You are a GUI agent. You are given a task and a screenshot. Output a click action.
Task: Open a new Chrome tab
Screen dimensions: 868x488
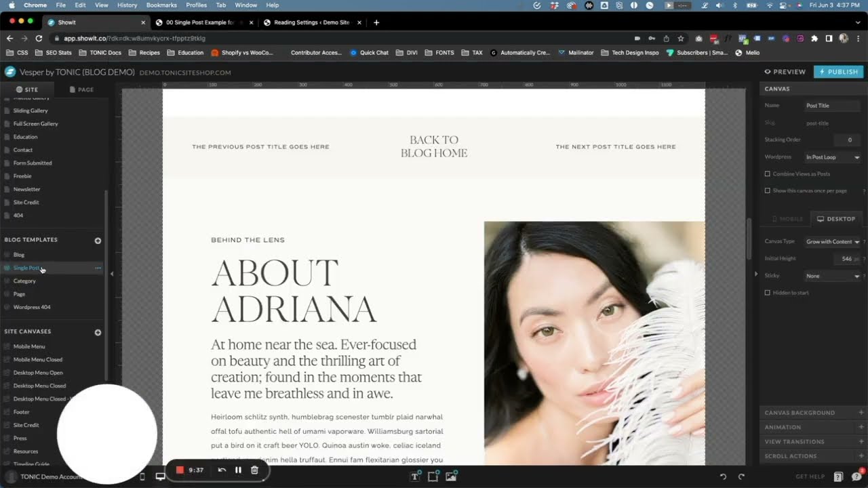376,22
